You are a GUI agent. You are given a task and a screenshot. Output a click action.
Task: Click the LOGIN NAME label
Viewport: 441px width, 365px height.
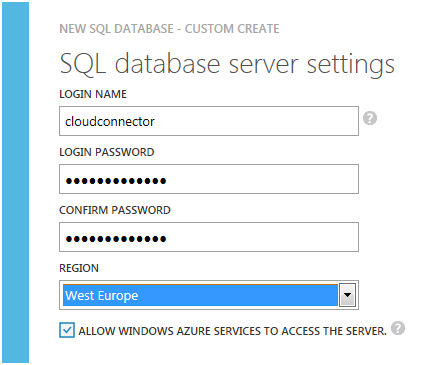point(93,94)
